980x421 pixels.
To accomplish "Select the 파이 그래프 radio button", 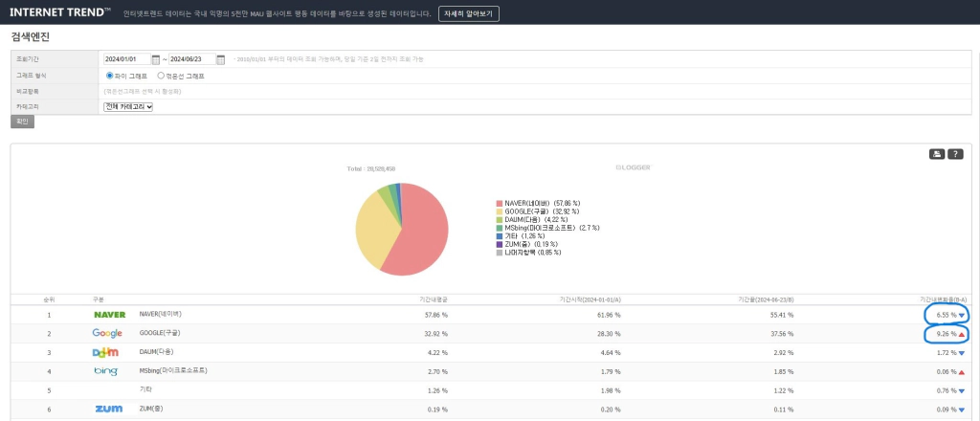I will coord(109,76).
